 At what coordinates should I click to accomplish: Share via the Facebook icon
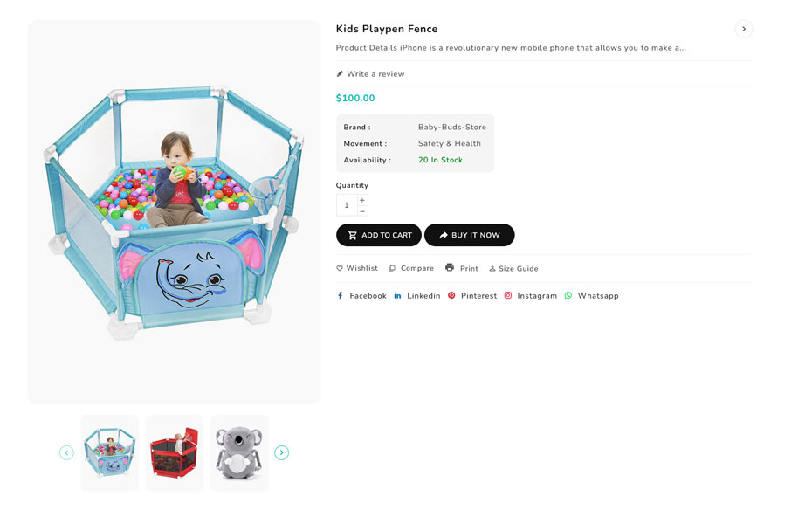[x=341, y=295]
